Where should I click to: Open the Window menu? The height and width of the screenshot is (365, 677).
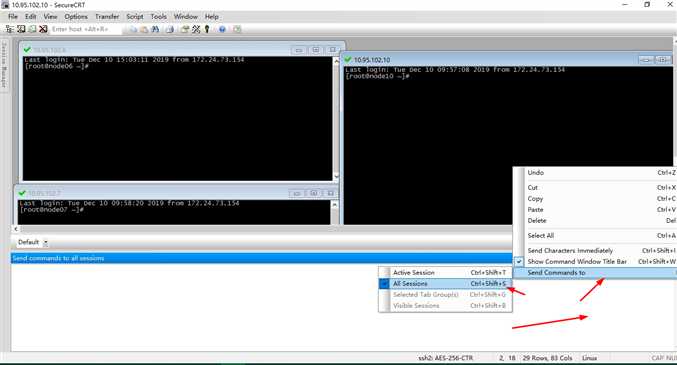[x=186, y=16]
